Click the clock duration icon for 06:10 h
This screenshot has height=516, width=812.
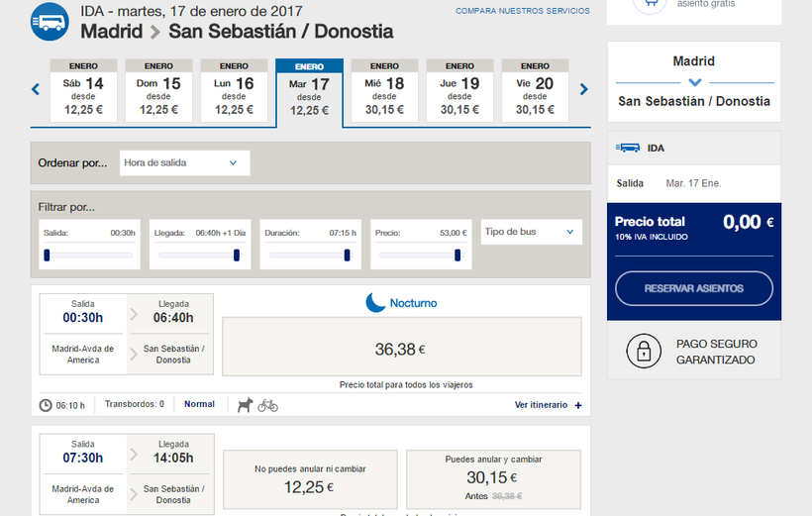click(x=46, y=405)
